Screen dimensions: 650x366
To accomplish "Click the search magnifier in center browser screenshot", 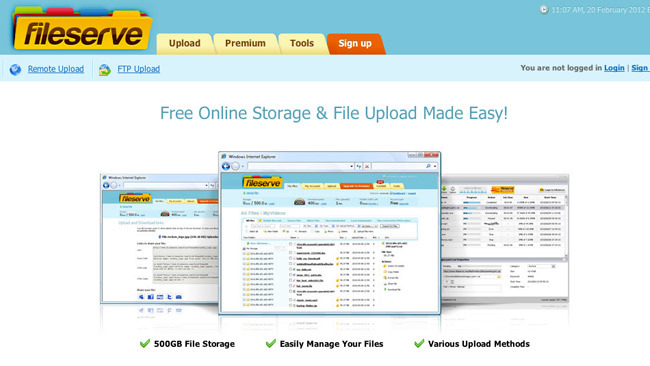I will [x=428, y=166].
